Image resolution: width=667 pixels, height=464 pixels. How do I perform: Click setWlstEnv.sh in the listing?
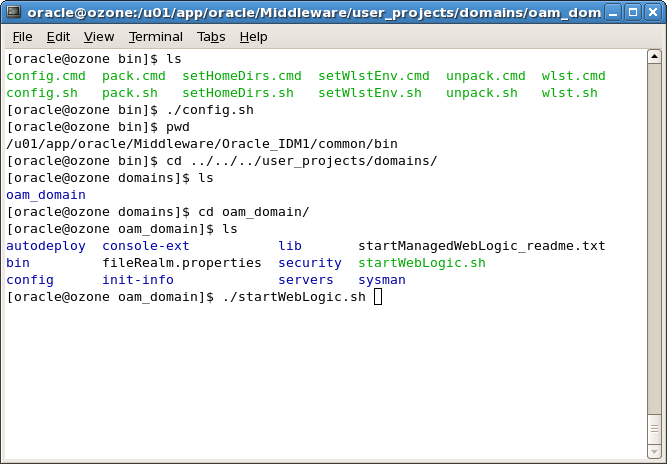[x=370, y=93]
